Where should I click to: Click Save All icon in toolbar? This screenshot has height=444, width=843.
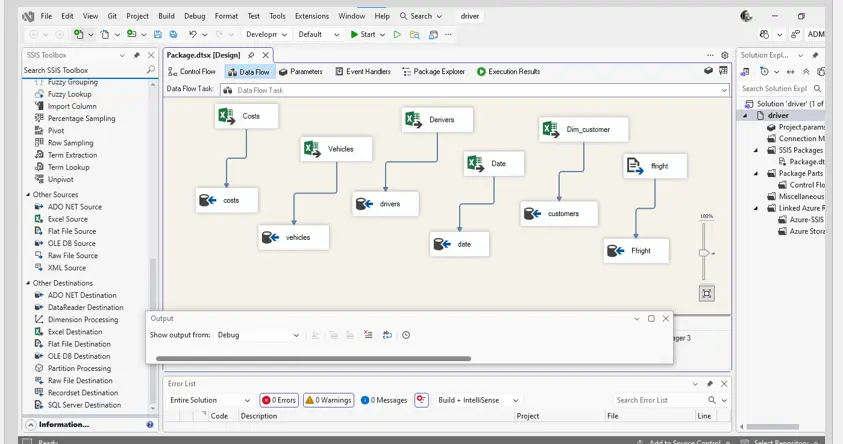coord(173,34)
